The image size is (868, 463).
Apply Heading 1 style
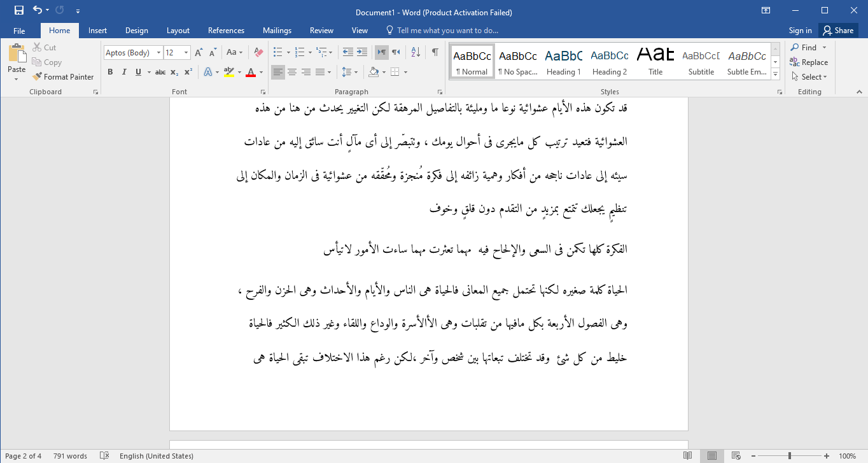563,62
